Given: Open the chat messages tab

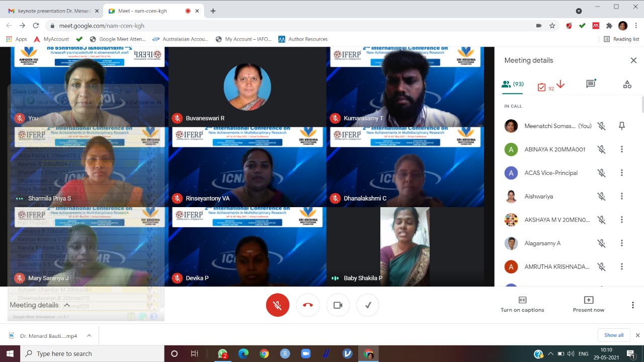Looking at the screenshot, I should point(591,84).
